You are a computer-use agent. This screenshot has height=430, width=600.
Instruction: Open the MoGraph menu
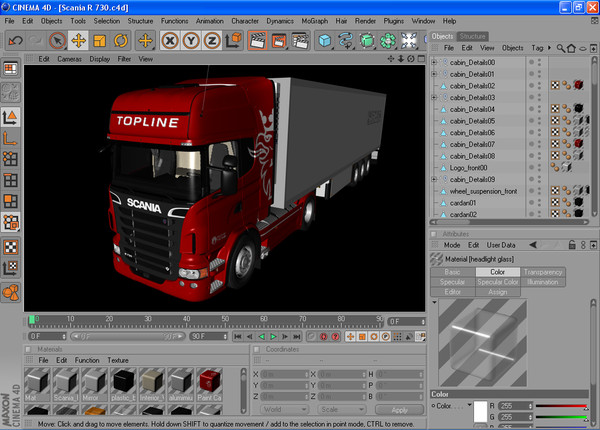(315, 21)
